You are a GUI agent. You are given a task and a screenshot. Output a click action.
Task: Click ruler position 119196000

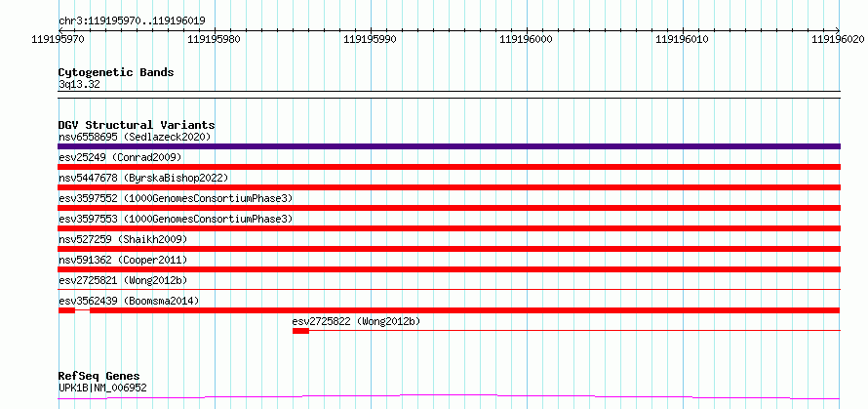pyautogui.click(x=527, y=39)
